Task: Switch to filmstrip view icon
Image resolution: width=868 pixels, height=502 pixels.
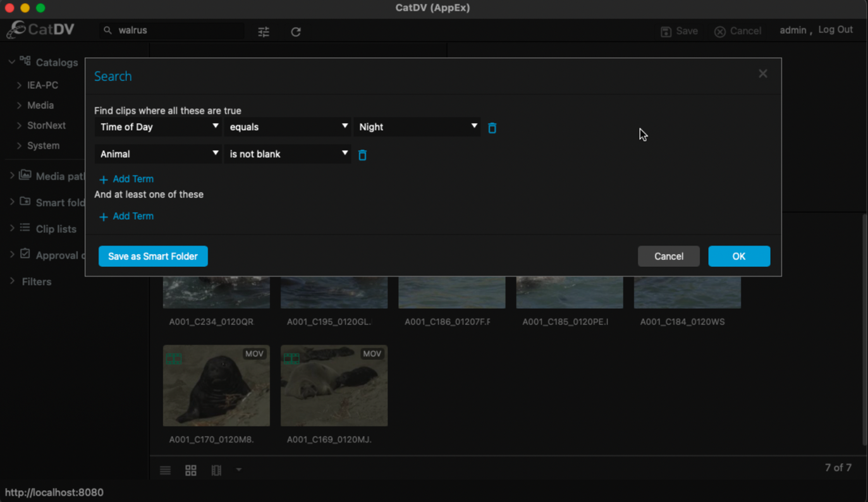Action: [x=216, y=470]
